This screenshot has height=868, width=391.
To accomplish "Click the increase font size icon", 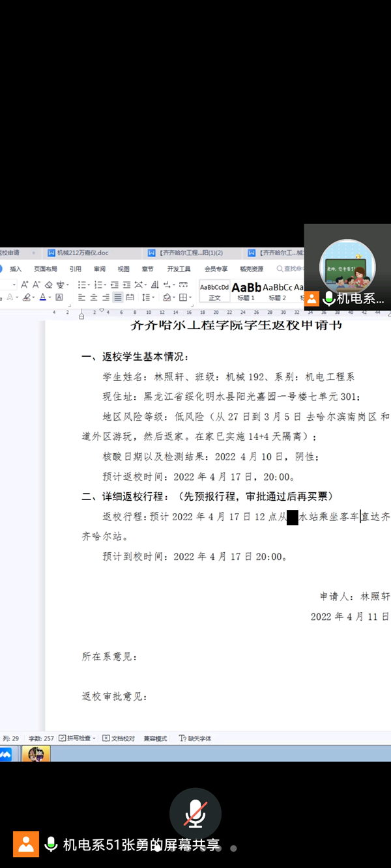I will (x=24, y=285).
